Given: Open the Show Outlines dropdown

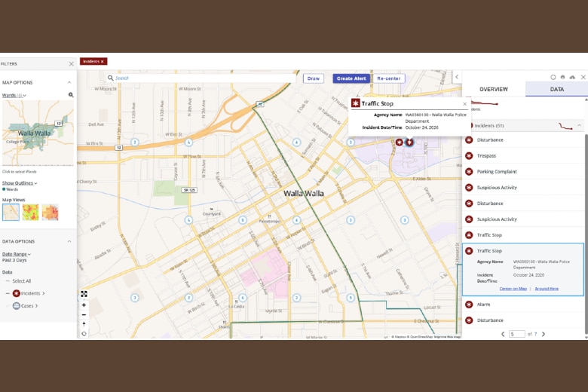Looking at the screenshot, I should tap(20, 183).
